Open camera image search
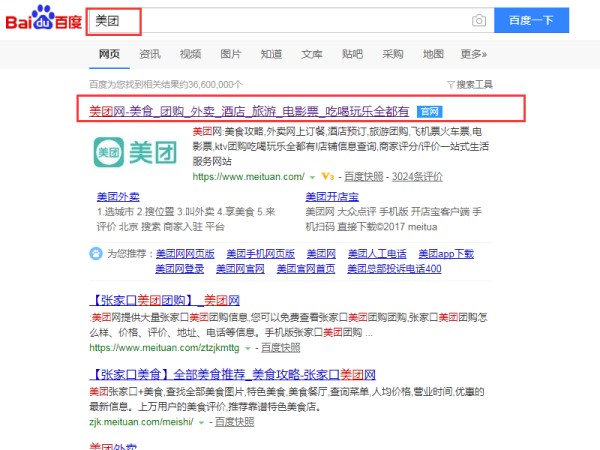The height and width of the screenshot is (450, 600). click(x=479, y=20)
